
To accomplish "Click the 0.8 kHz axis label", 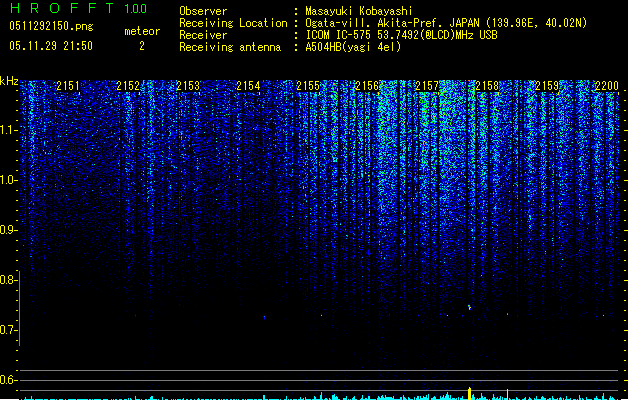I will click(x=8, y=280).
